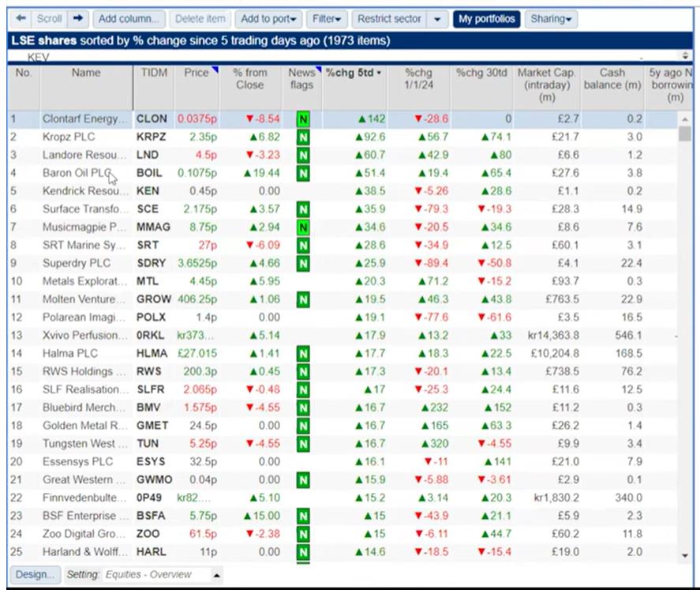Screen dimensions: 700x590
Task: Click the HARL ticker cell
Action: (151, 552)
